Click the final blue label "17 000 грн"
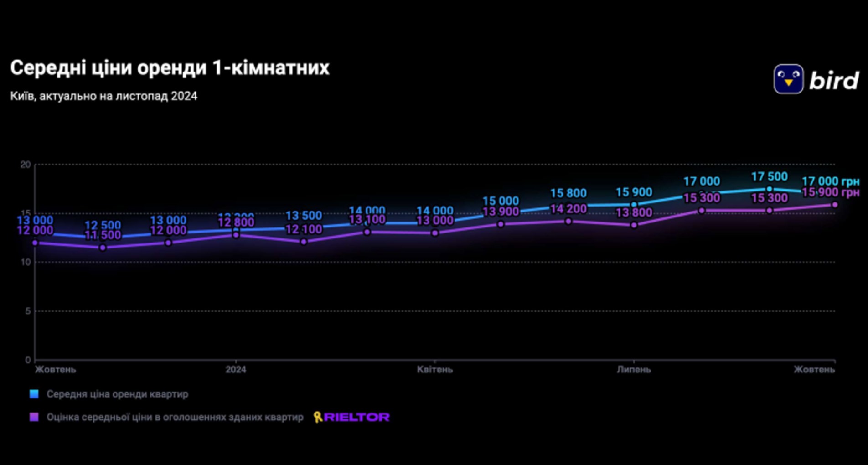Screen dimensions: 868x465 click(830, 181)
